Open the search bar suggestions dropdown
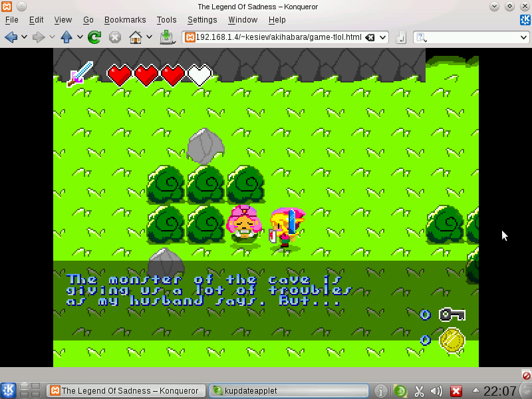This screenshot has height=399, width=532. pyautogui.click(x=523, y=37)
